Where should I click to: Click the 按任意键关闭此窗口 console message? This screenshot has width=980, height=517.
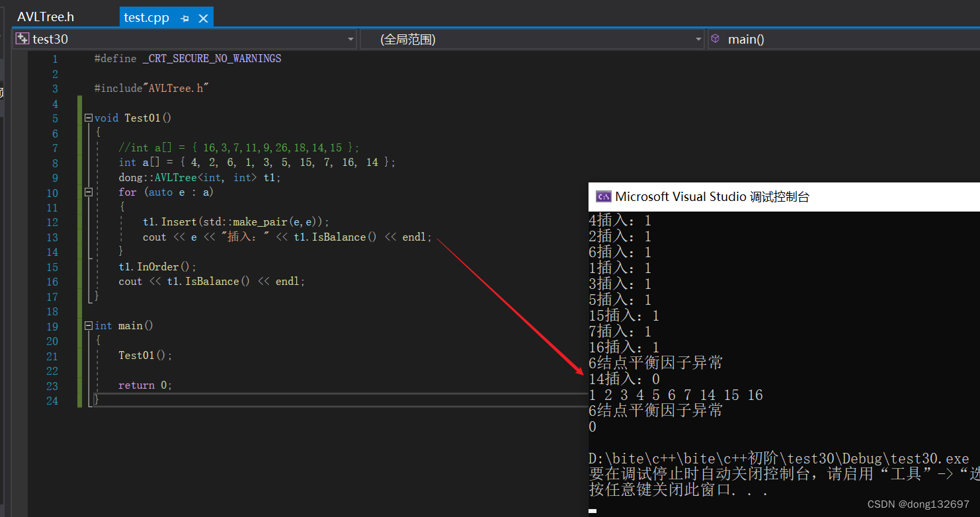click(x=678, y=491)
